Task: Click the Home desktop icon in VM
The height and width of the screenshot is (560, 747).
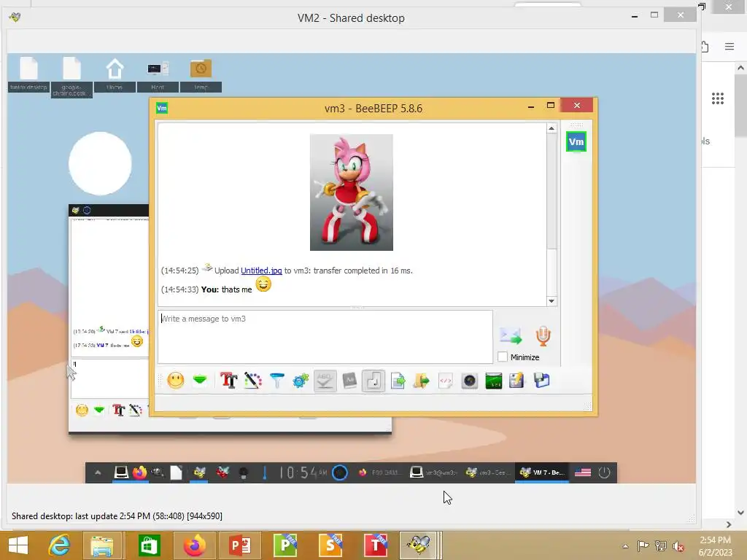Action: [x=115, y=74]
